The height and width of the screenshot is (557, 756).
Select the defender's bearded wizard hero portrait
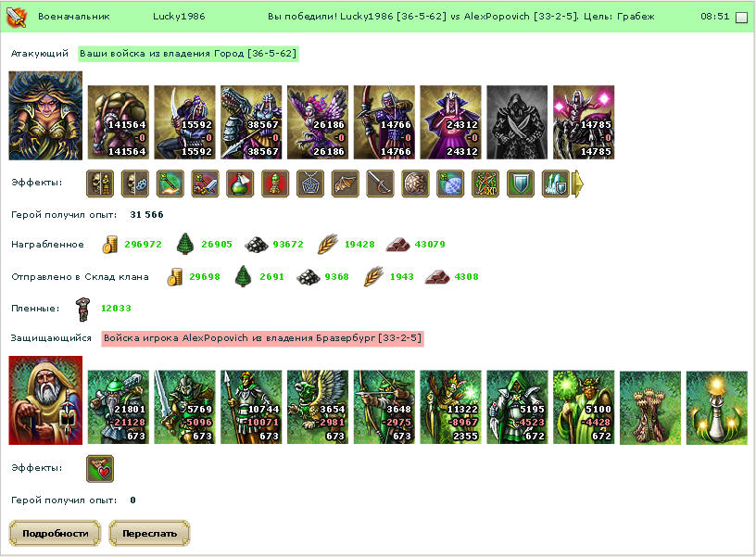click(x=45, y=400)
